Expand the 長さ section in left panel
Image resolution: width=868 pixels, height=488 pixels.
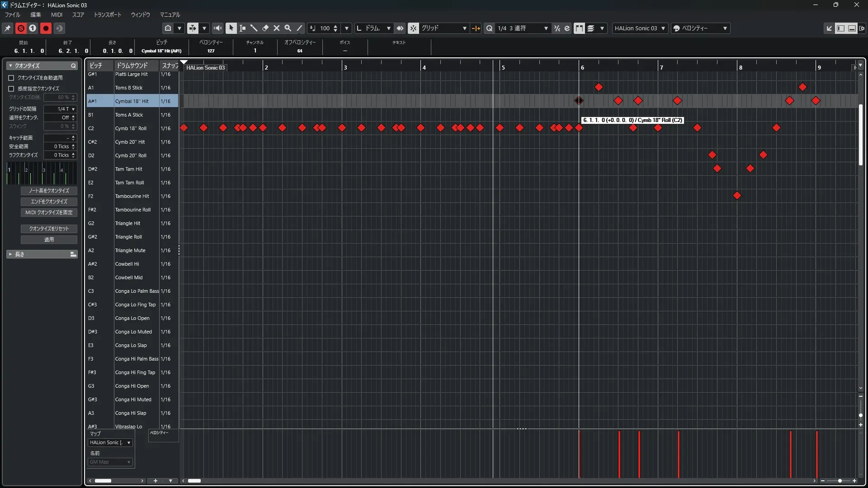(10, 254)
